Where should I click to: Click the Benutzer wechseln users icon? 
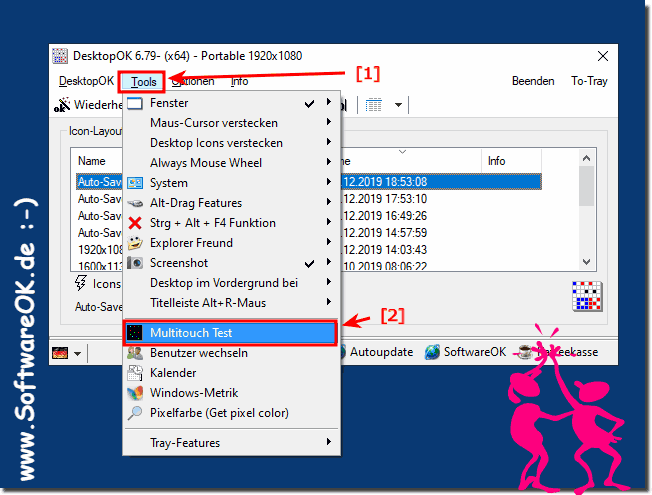pyautogui.click(x=135, y=353)
